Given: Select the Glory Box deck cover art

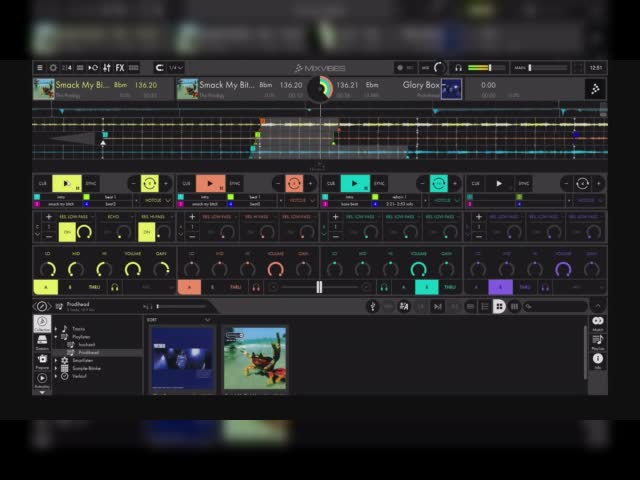Looking at the screenshot, I should pyautogui.click(x=451, y=89).
